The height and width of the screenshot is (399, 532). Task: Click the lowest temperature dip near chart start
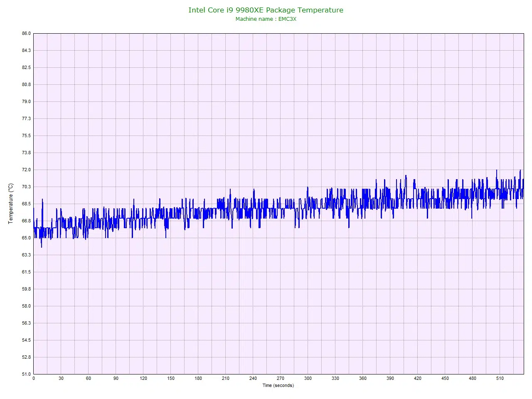(41, 247)
